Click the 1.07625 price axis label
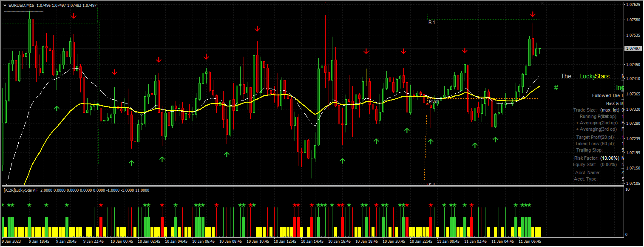644x247 pixels. tap(633, 5)
